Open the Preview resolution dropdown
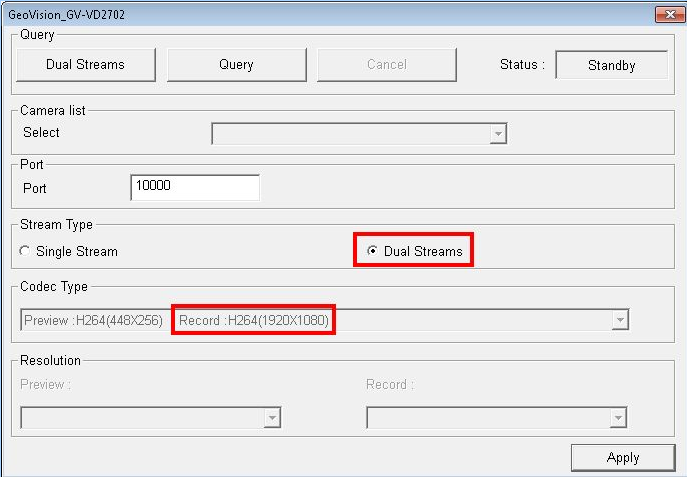 (150, 417)
